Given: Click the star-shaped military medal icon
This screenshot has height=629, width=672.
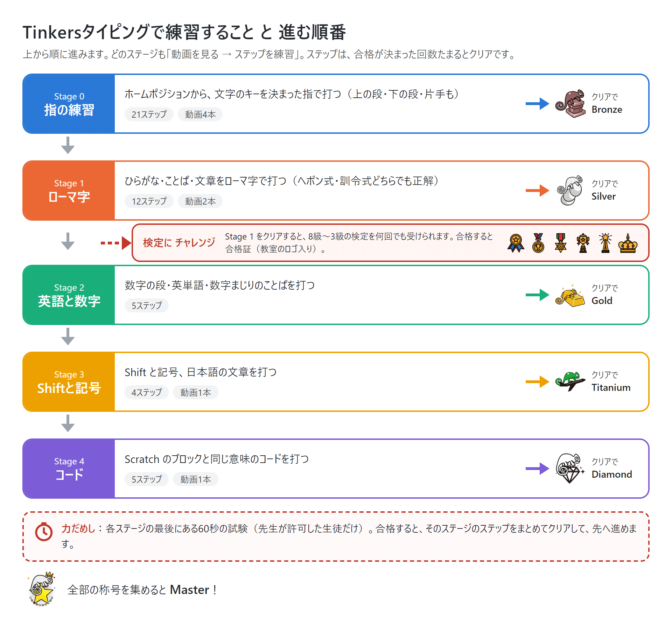Looking at the screenshot, I should 561,243.
